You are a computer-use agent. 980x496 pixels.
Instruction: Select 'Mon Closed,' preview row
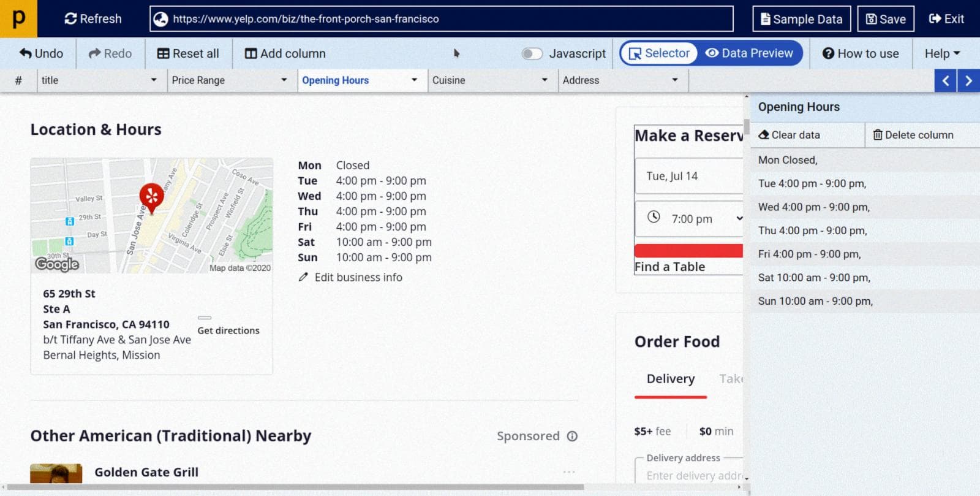tap(865, 160)
